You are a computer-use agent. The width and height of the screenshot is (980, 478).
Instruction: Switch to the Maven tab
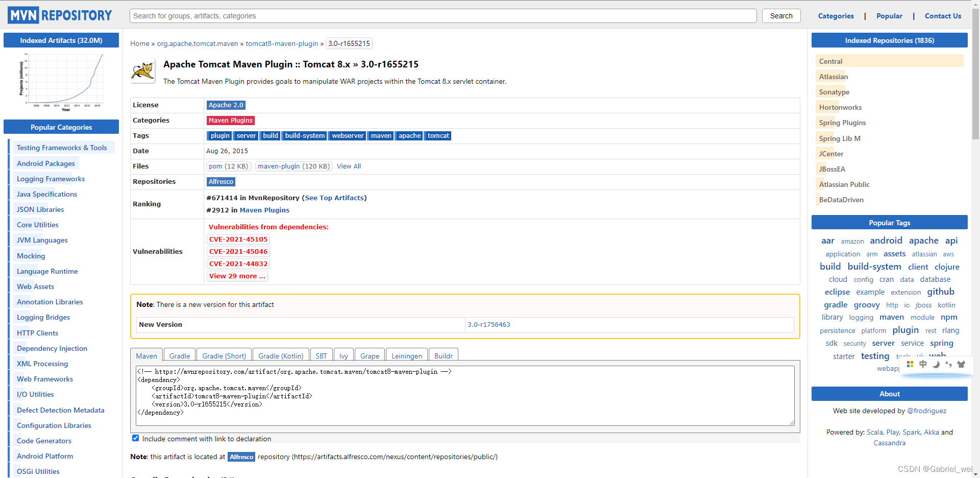[146, 356]
